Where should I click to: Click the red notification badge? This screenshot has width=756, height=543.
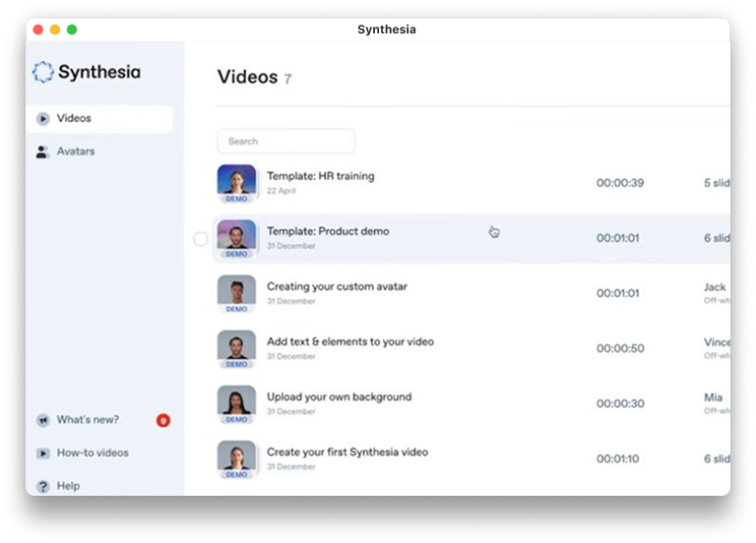tap(163, 421)
